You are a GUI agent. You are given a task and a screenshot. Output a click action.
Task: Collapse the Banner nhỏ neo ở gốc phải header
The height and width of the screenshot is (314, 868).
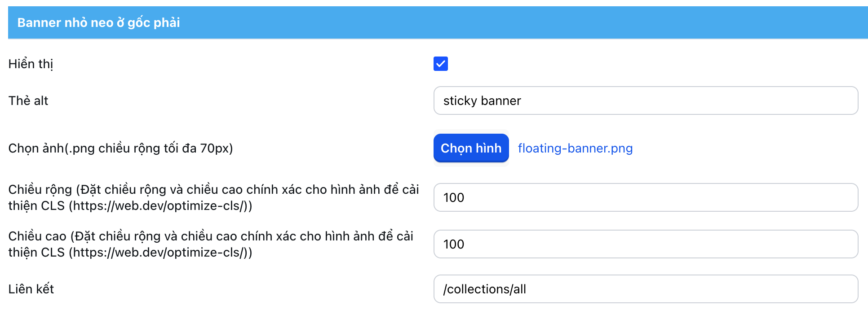click(x=99, y=22)
